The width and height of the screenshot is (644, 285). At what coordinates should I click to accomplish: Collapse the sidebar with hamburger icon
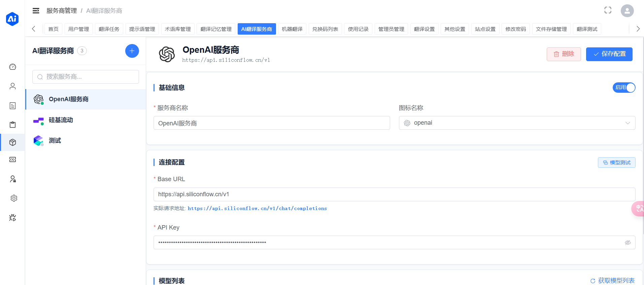click(36, 11)
